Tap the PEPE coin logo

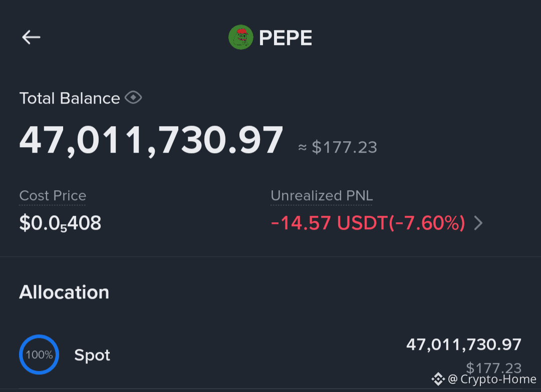click(x=241, y=37)
